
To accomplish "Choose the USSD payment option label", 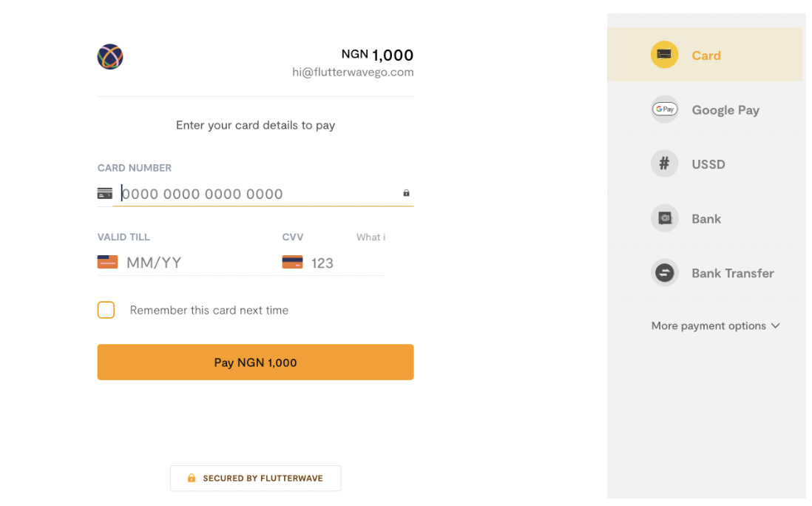I will [x=708, y=164].
